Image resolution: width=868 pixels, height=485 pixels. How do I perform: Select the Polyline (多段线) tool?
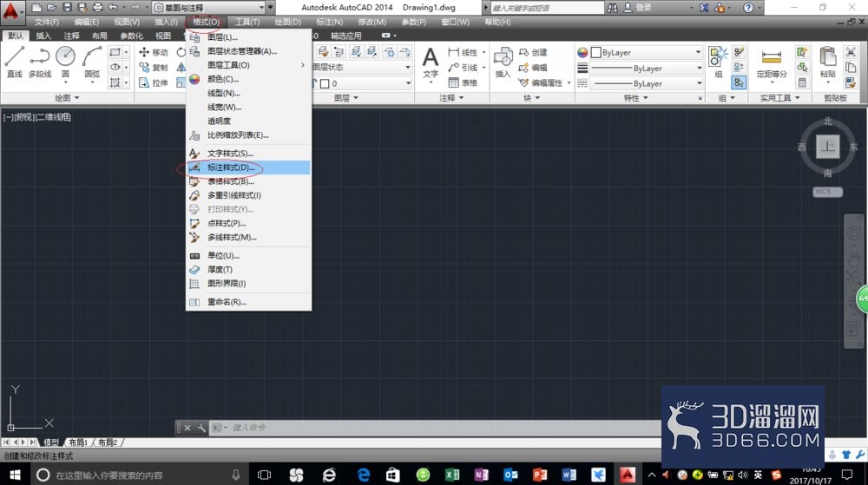tap(40, 62)
